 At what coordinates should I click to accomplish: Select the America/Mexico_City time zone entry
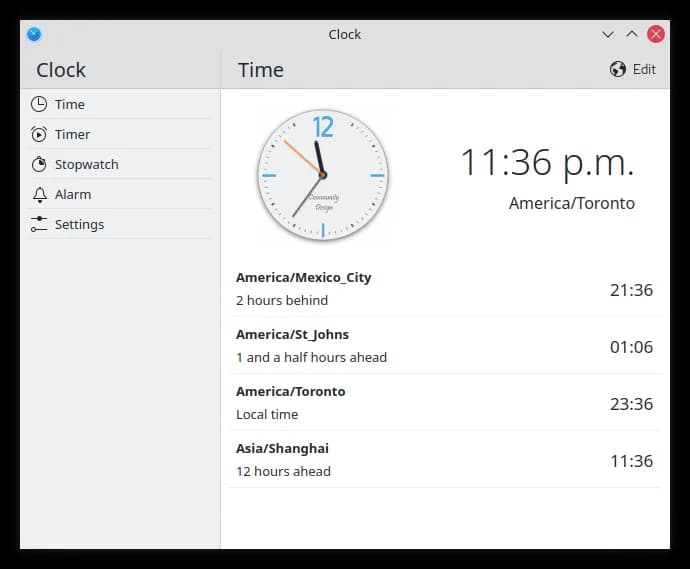pos(444,289)
